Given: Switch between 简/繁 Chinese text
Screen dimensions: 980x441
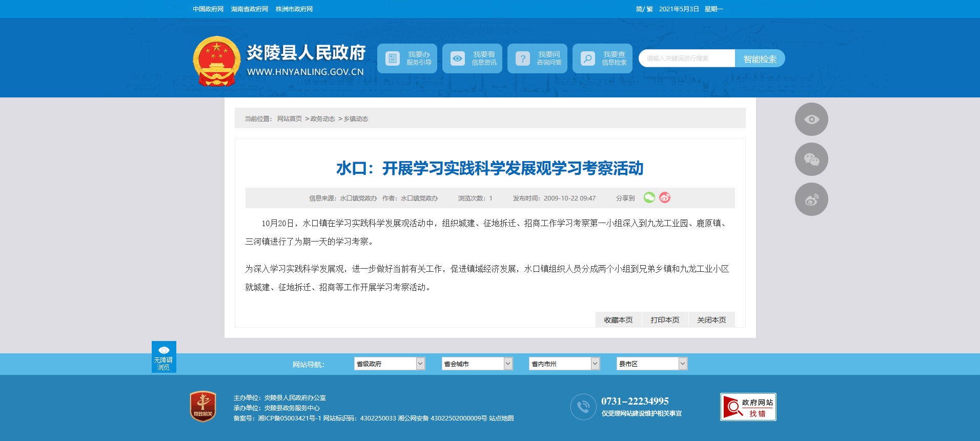Looking at the screenshot, I should [644, 9].
